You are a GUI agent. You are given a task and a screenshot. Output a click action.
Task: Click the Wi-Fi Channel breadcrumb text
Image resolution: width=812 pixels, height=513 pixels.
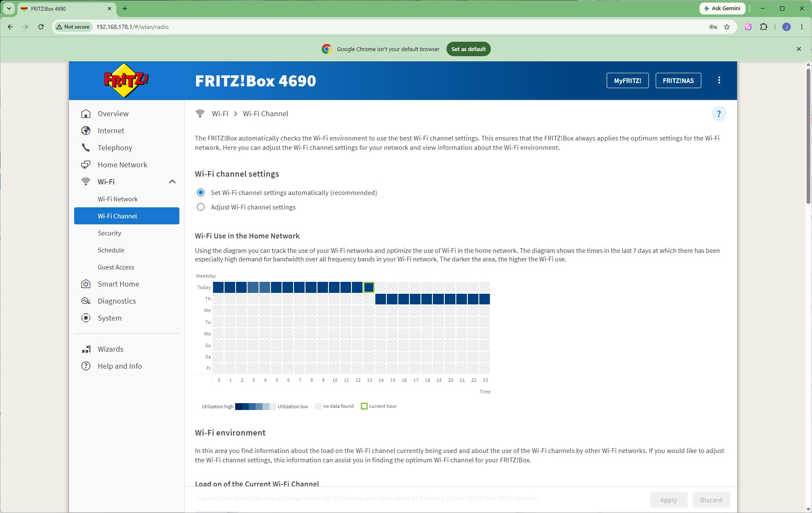point(265,114)
